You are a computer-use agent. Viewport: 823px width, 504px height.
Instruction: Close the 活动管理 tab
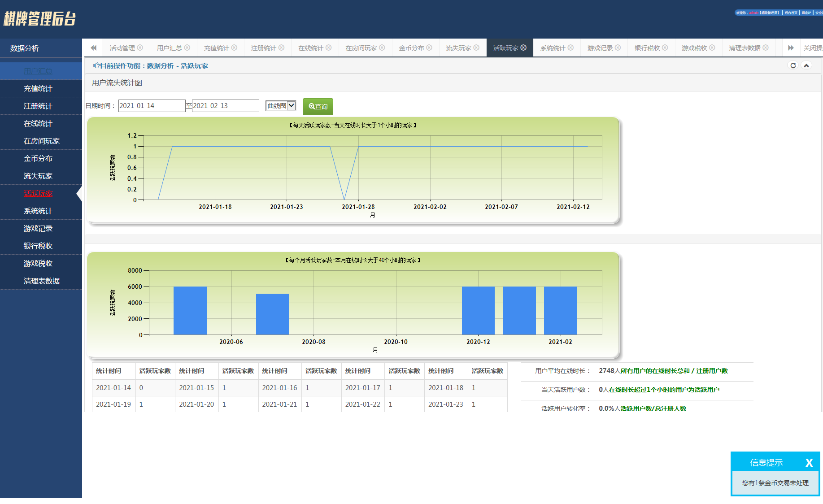point(140,48)
